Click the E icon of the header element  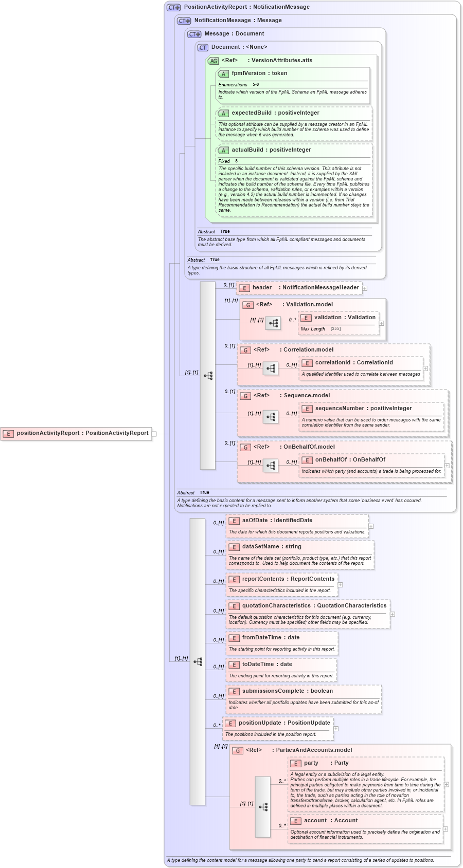(x=244, y=288)
